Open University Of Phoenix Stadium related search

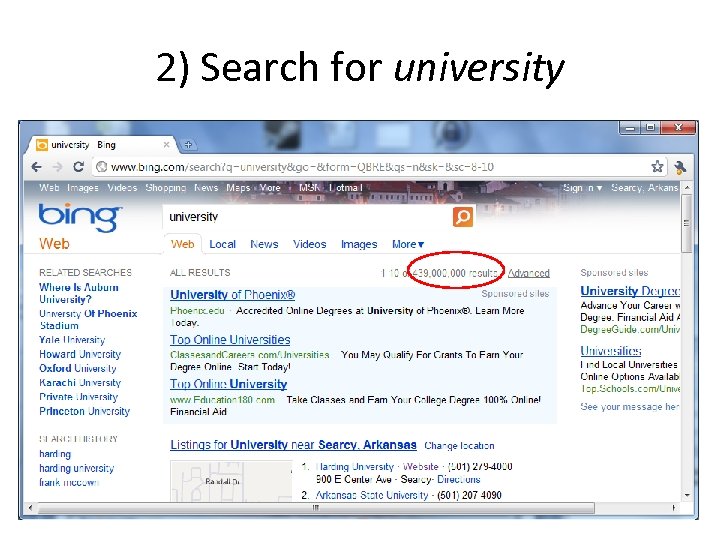click(x=88, y=320)
